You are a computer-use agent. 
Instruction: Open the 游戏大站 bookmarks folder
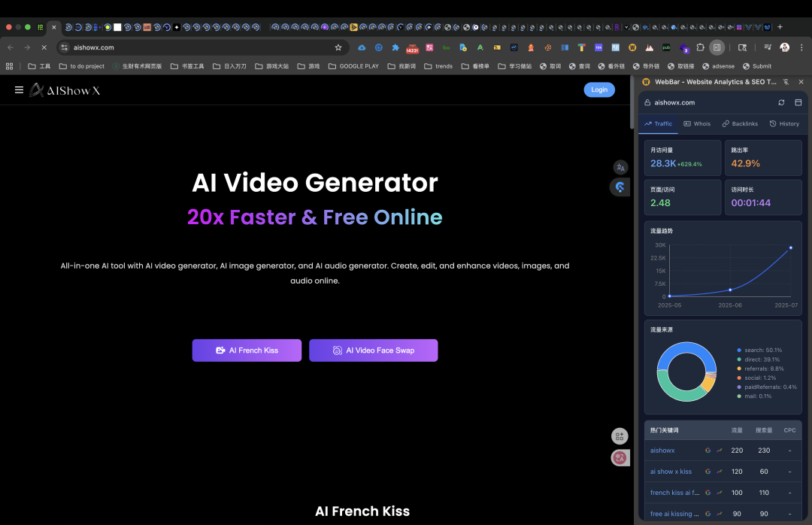[272, 66]
